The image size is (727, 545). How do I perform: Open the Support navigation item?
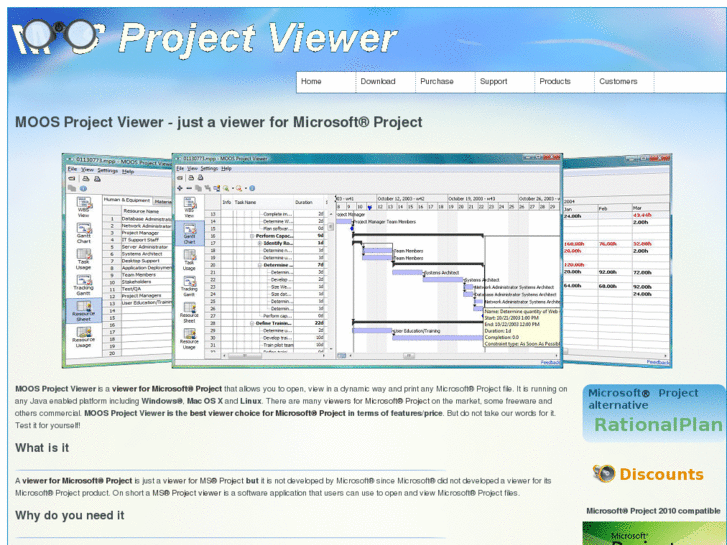point(505,82)
